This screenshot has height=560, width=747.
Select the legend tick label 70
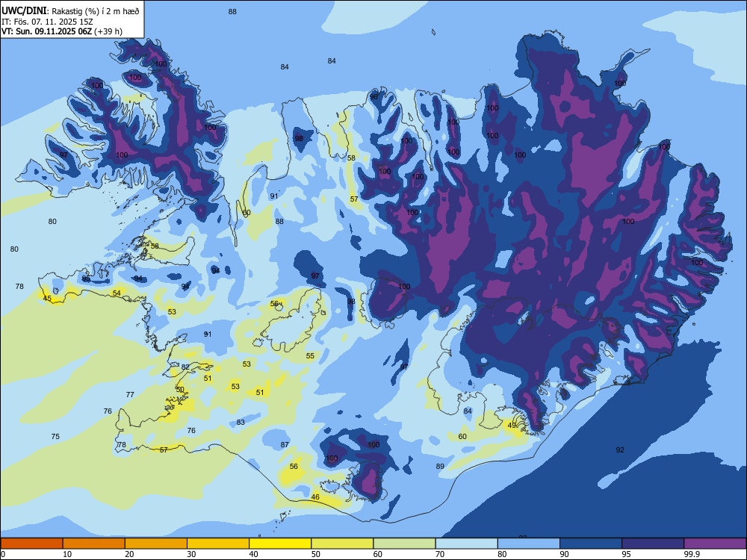pyautogui.click(x=440, y=554)
